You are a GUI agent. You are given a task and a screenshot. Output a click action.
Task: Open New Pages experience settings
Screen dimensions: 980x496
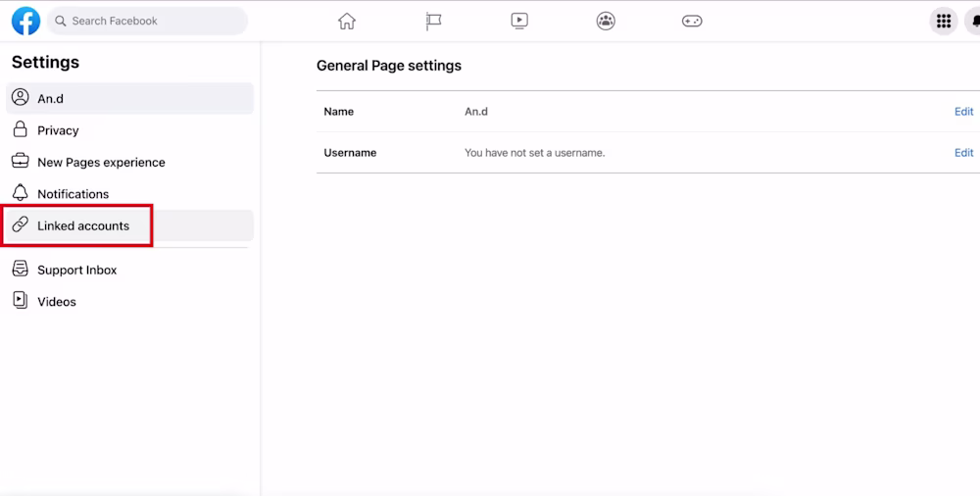coord(130,162)
